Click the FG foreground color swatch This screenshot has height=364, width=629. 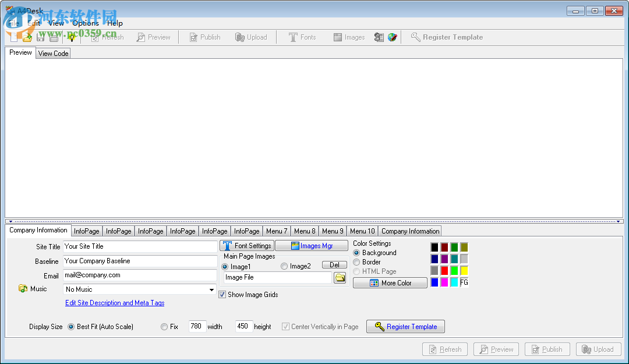coord(464,282)
